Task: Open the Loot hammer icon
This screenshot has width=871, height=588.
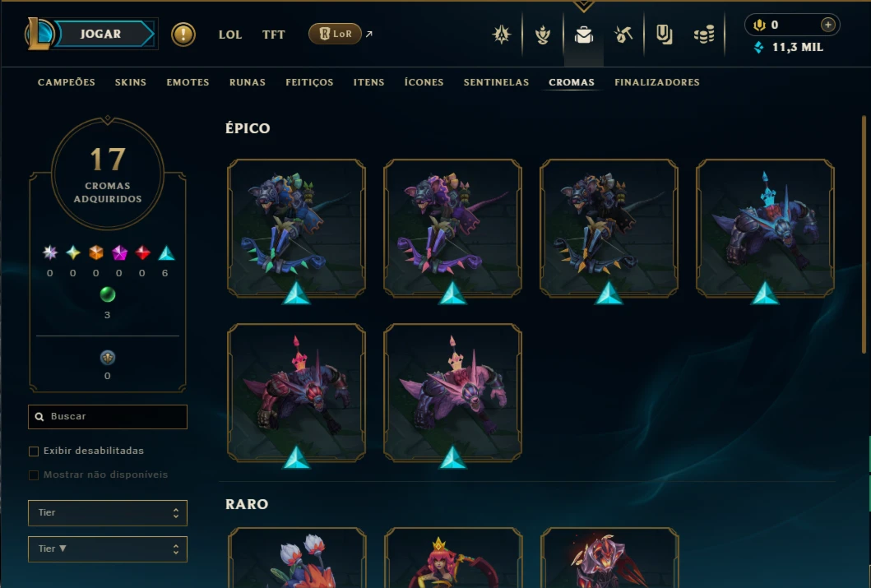Action: 623,35
